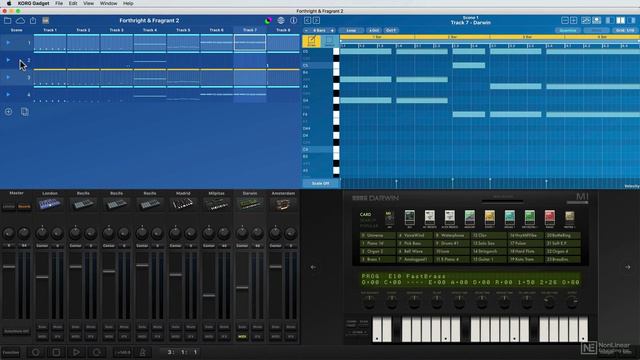Select the yellow sound card in Darwin
This screenshot has width=640, height=360.
pyautogui.click(x=490, y=218)
